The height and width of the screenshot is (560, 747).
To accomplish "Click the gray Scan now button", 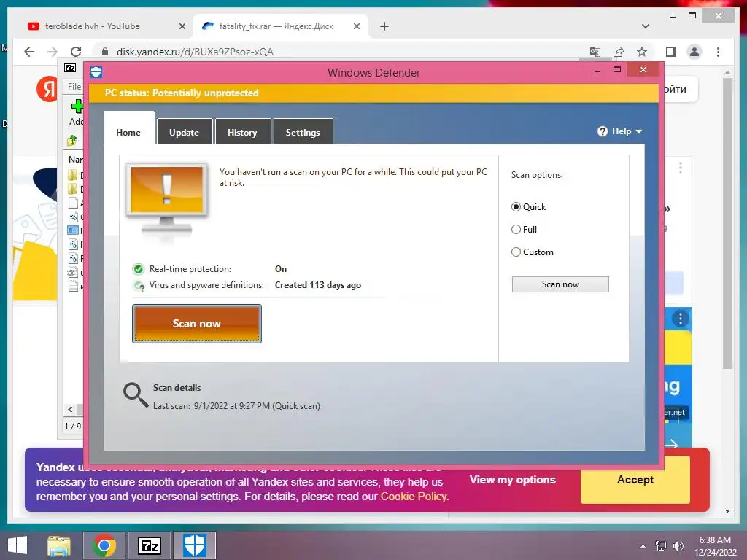I will pos(560,284).
